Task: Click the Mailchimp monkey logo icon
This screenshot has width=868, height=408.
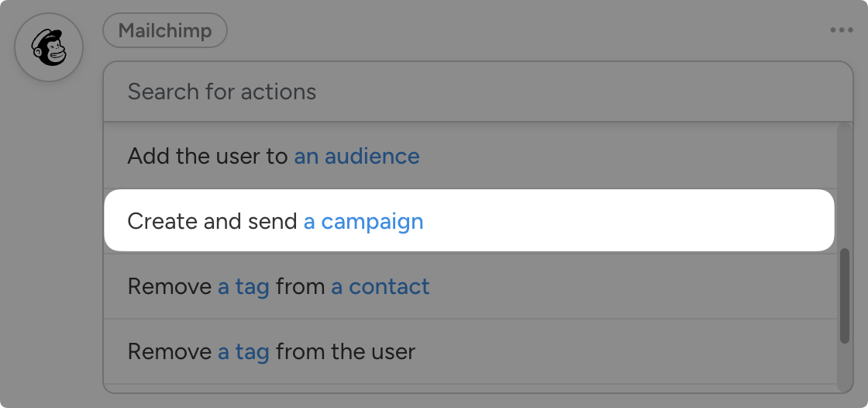Action: pos(49,47)
